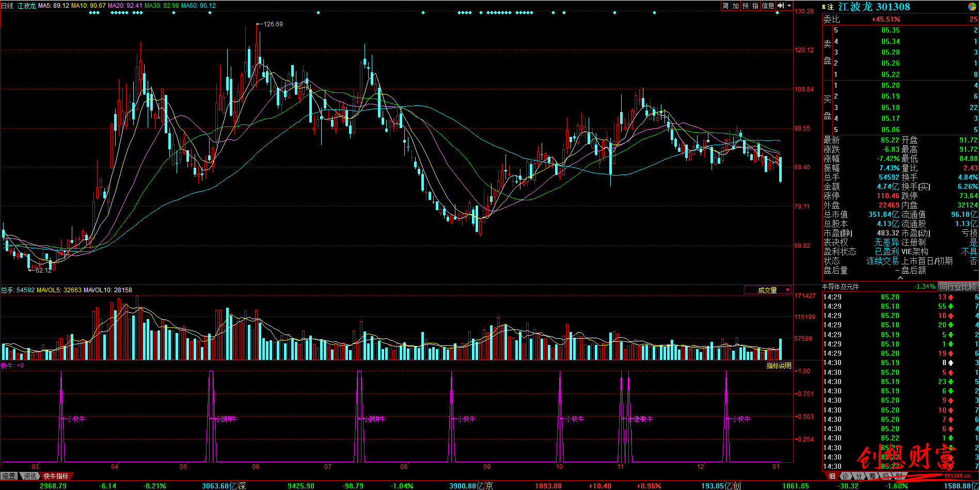
Task: Click the 指 indicator toolbar button
Action: point(755,6)
